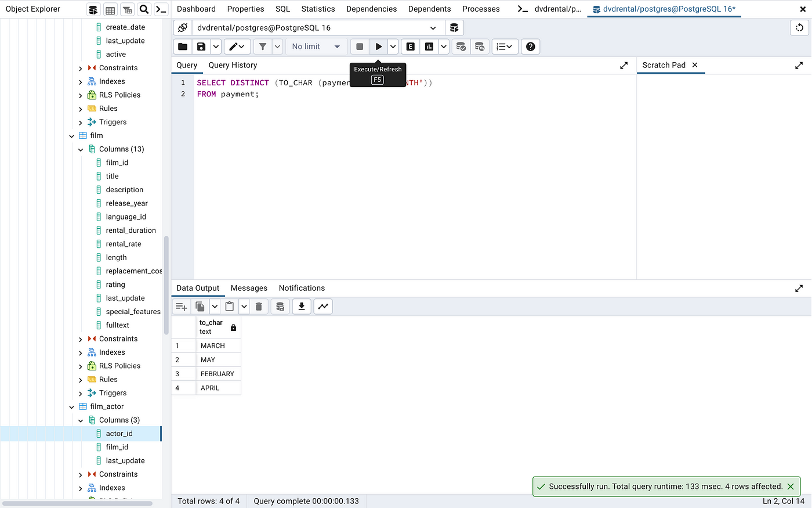
Task: Click the Stop query button
Action: pyautogui.click(x=360, y=46)
